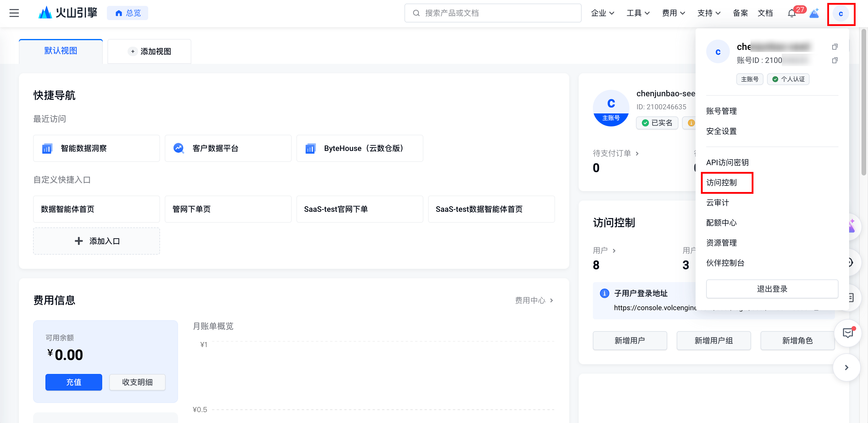This screenshot has width=868, height=423.
Task: Open the hamburger navigation menu
Action: [14, 13]
